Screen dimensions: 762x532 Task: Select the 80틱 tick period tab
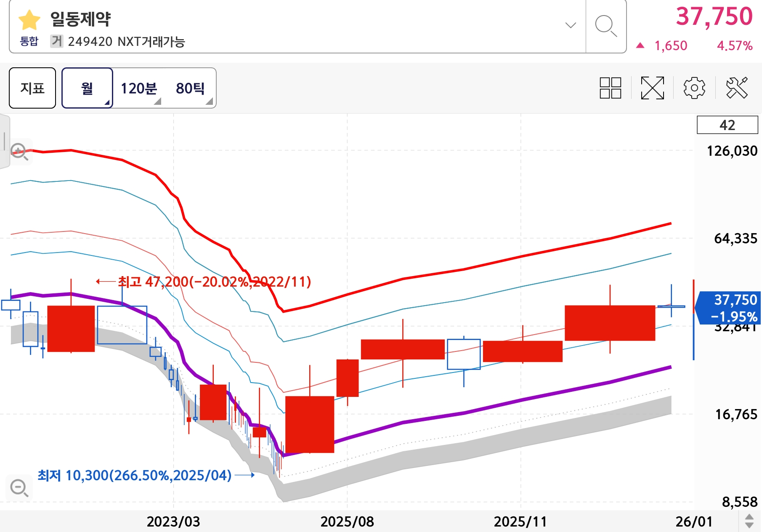pos(191,88)
